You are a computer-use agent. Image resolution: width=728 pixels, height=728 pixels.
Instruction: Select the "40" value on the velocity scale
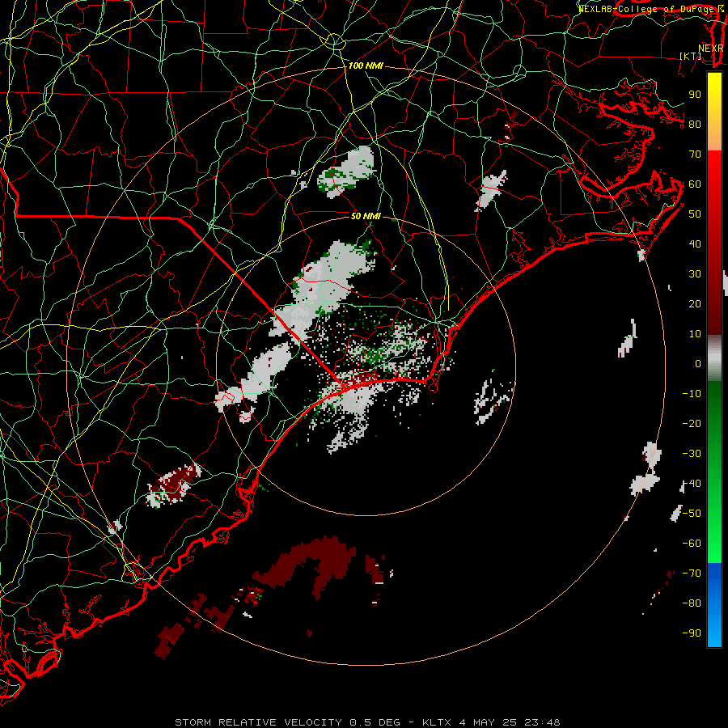695,244
